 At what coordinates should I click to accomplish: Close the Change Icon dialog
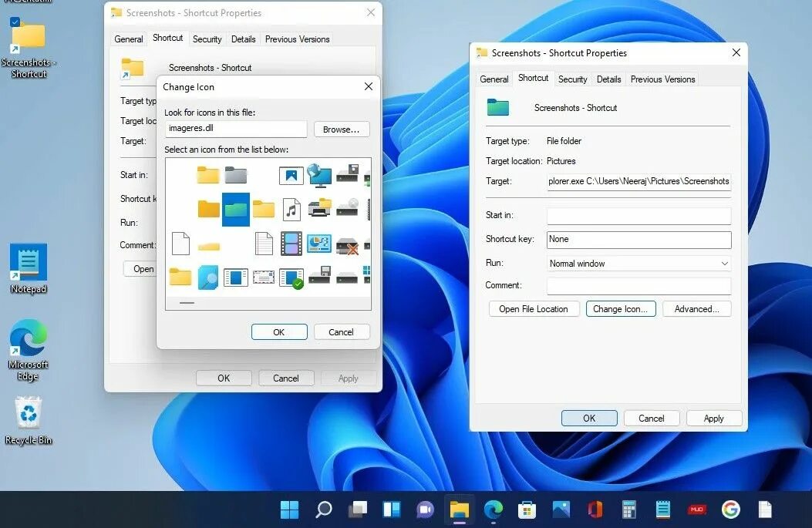click(368, 86)
